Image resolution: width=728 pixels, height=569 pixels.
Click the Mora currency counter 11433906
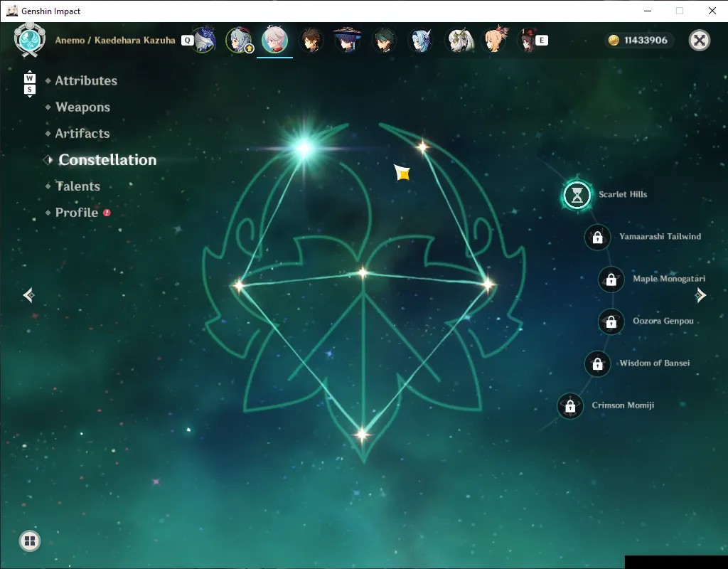point(640,41)
